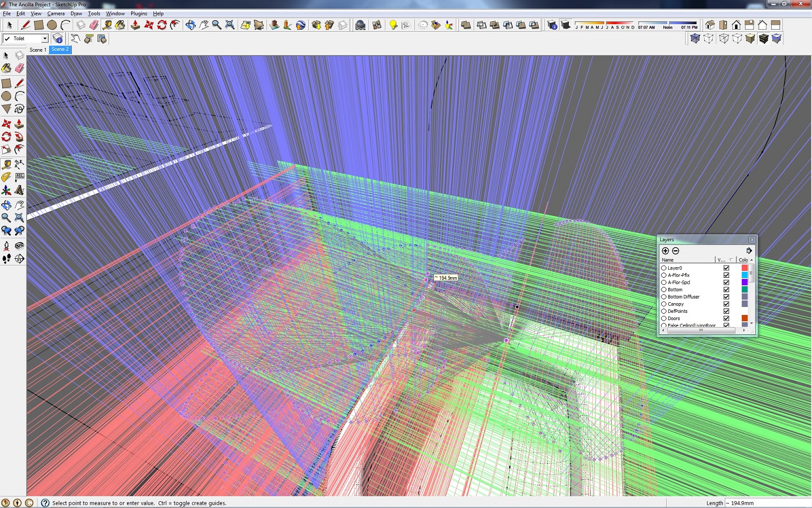Click the Layers panel horizontal scrollbar

[x=704, y=330]
